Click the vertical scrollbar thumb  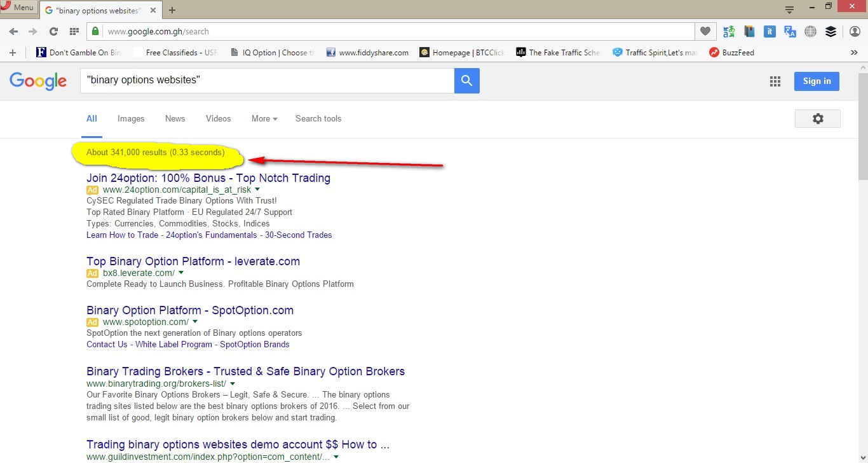863,126
